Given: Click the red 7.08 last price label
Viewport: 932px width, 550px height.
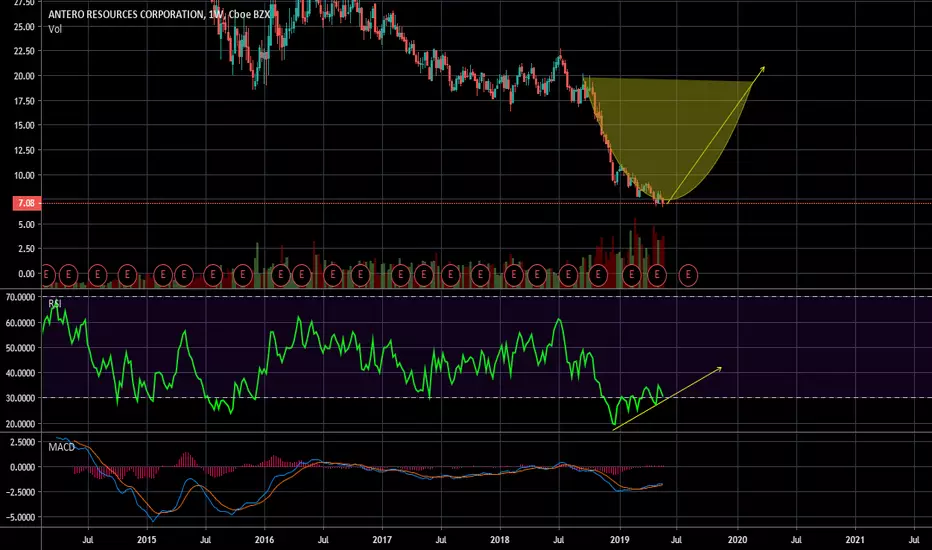Looking at the screenshot, I should (26, 203).
